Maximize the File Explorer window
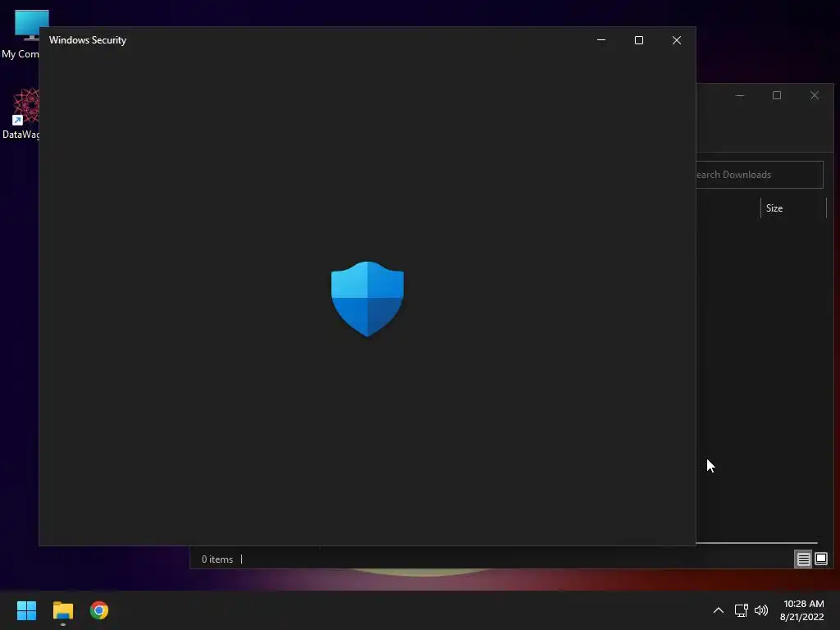840x630 pixels. click(777, 95)
